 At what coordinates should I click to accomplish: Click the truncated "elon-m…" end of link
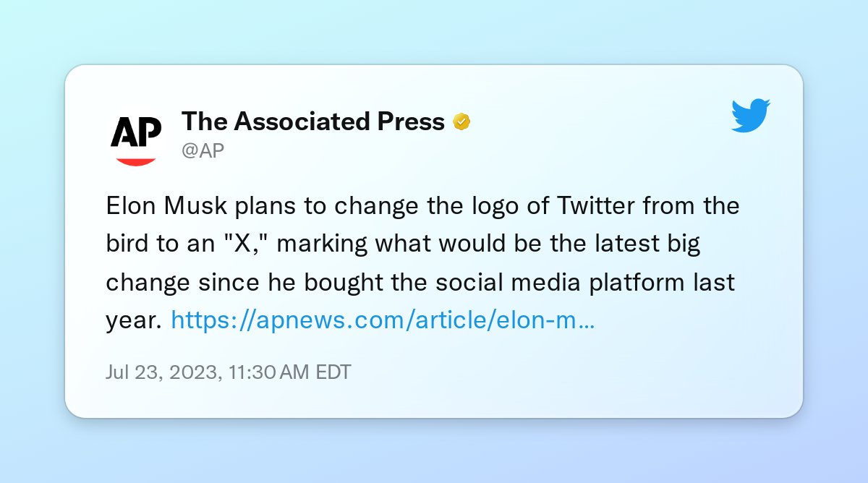pyautogui.click(x=545, y=319)
